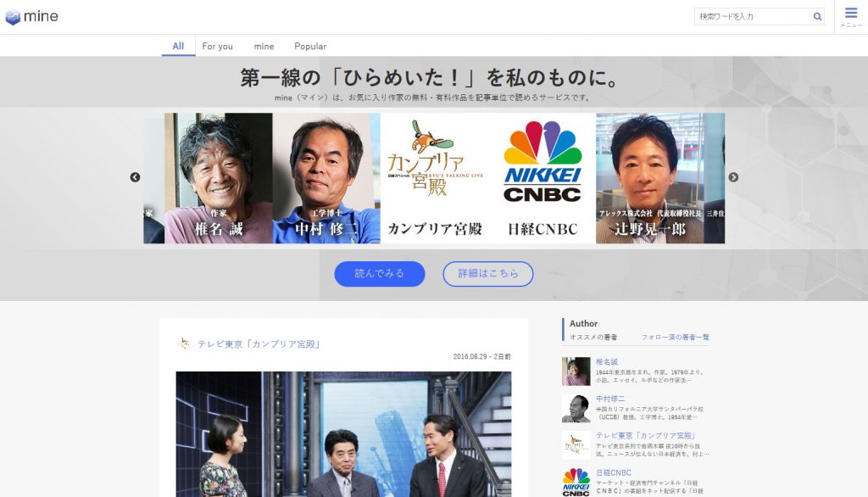Select 中村 修二 carousel card
Viewport: 868px width, 497px height.
[x=326, y=178]
